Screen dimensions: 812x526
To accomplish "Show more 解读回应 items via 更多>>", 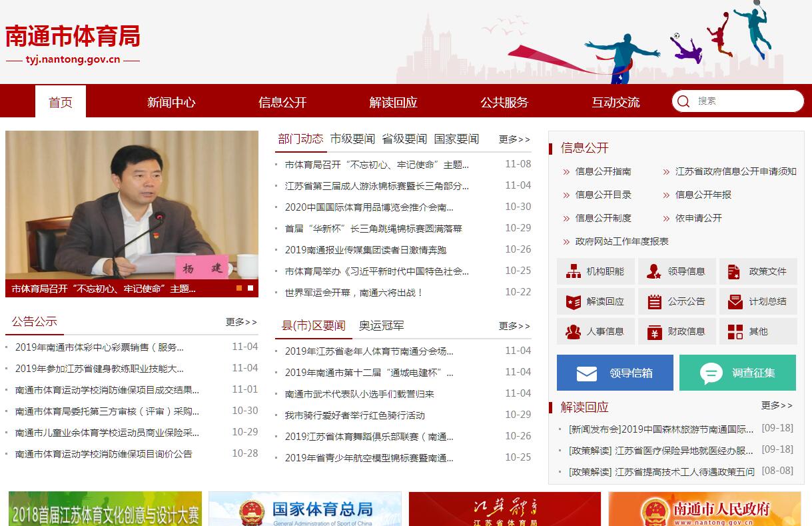I will (x=777, y=405).
